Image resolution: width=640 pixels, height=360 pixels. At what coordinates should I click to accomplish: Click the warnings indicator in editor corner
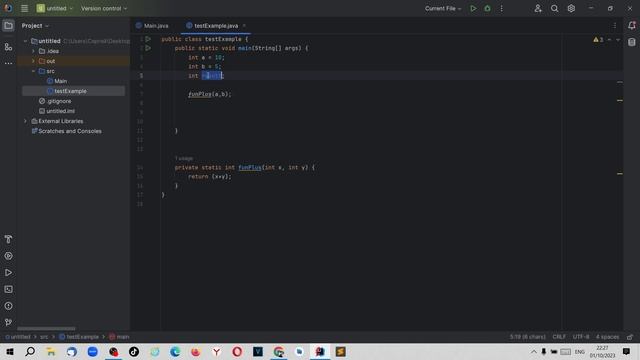[x=598, y=40]
